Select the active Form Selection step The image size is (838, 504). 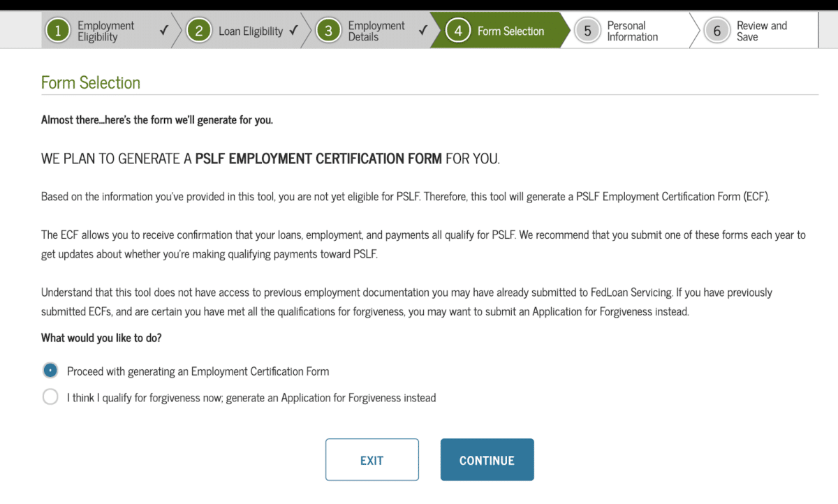coord(501,31)
